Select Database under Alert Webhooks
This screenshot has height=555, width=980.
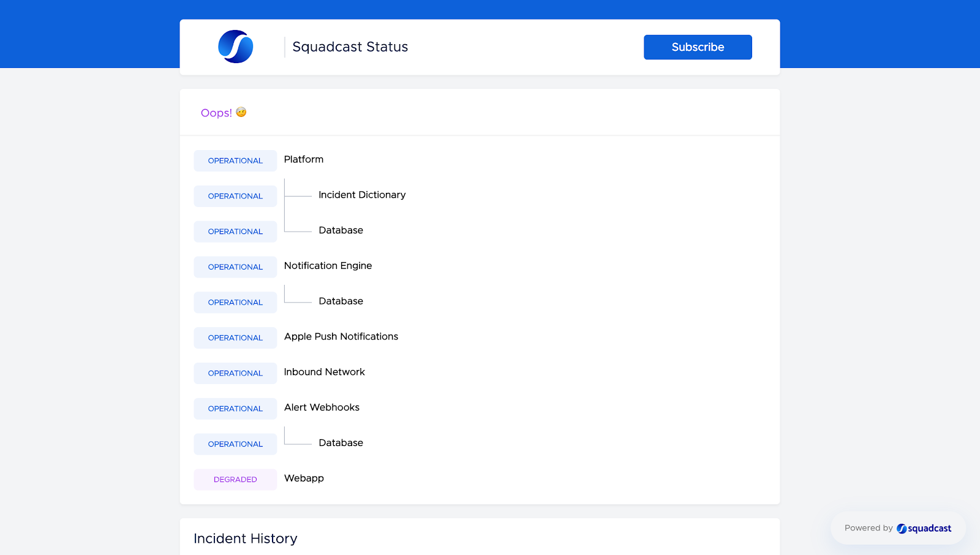coord(341,443)
